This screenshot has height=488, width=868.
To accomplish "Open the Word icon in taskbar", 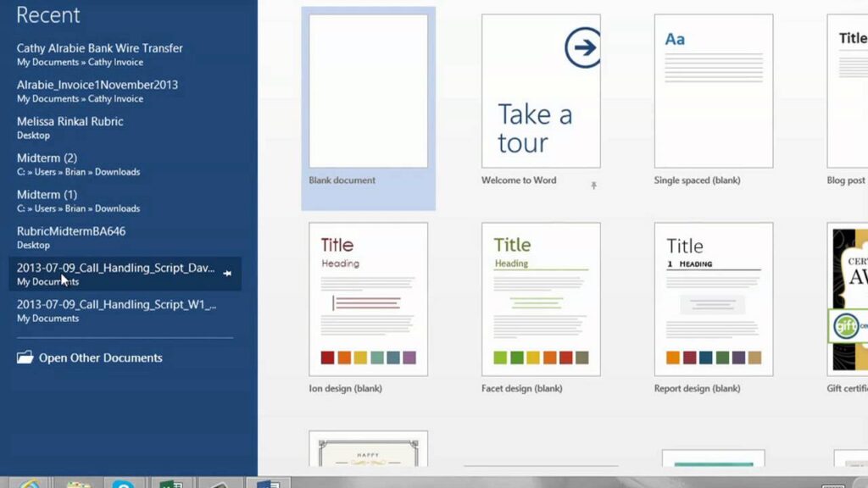I will (268, 483).
